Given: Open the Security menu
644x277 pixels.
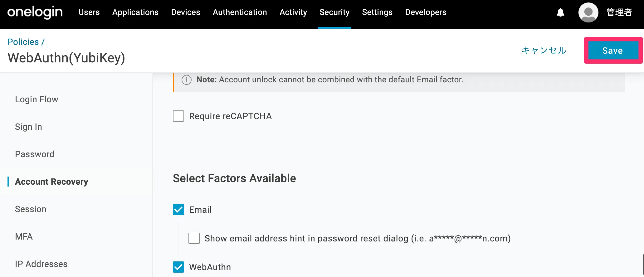Looking at the screenshot, I should pos(334,12).
